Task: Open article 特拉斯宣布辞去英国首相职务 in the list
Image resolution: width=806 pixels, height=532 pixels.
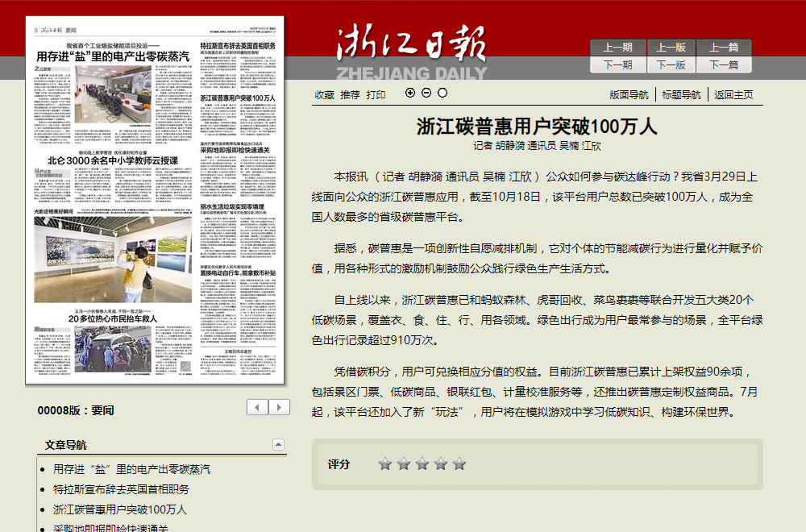Action: click(121, 489)
